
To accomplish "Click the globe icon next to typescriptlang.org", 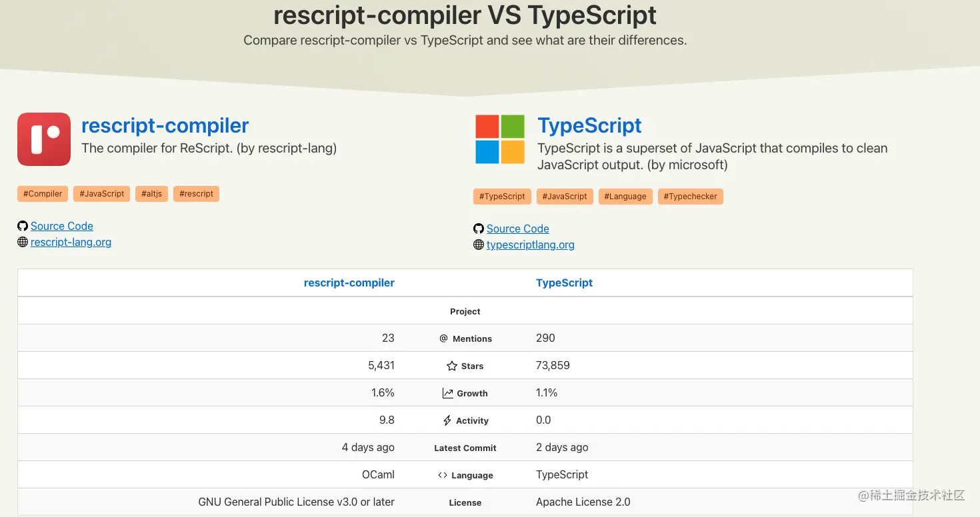I will [x=478, y=245].
